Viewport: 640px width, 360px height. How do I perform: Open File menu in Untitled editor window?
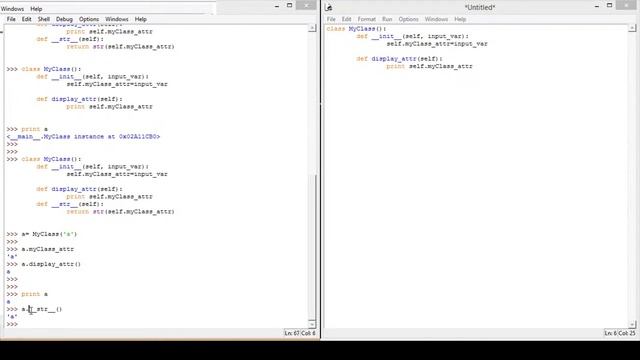coord(331,19)
